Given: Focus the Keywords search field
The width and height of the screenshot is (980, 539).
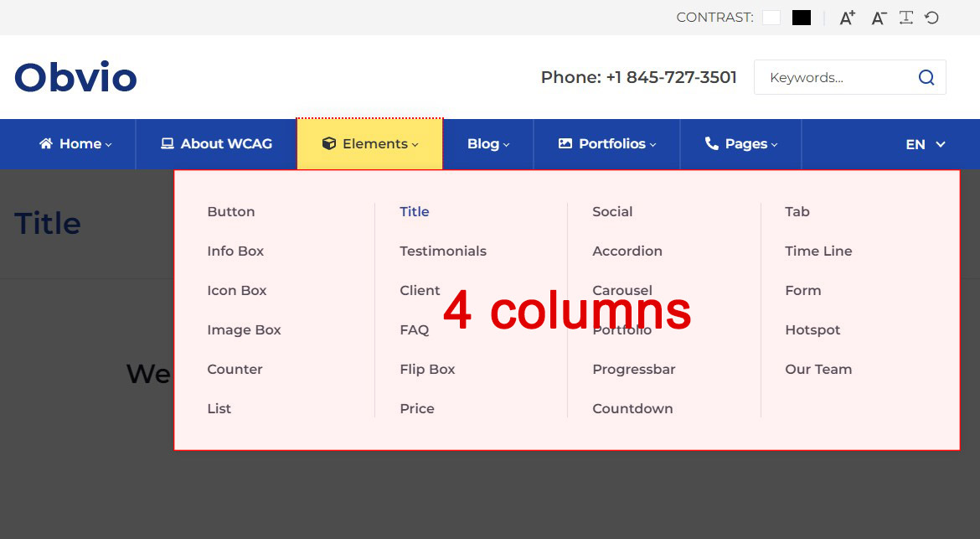Looking at the screenshot, I should coord(849,77).
